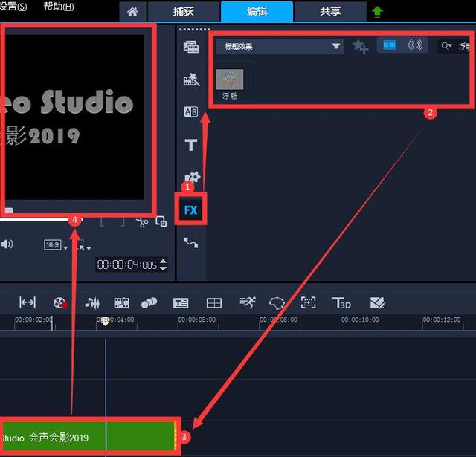
Task: Open the Record/Capture film reel icon
Action: pos(60,303)
